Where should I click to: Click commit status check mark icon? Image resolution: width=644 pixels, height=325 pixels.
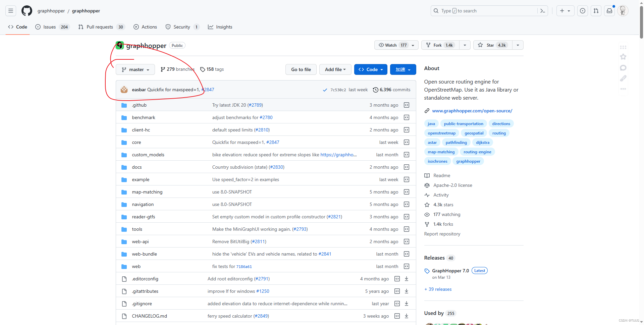click(325, 90)
